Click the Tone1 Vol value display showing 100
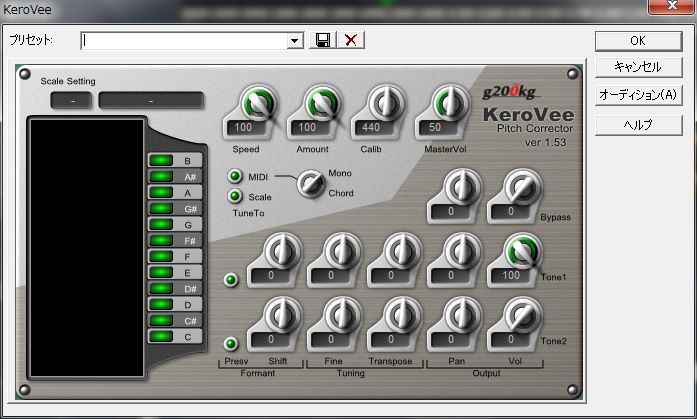The image size is (697, 419). point(511,275)
